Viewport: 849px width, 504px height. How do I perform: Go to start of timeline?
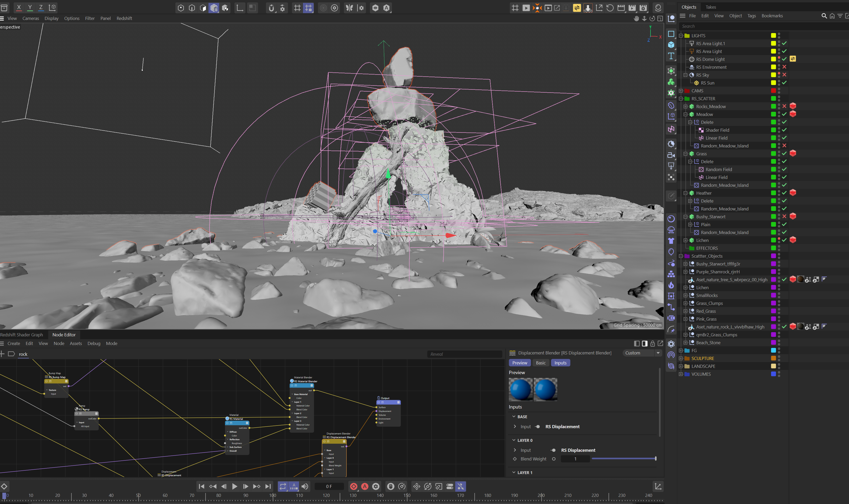click(x=201, y=486)
